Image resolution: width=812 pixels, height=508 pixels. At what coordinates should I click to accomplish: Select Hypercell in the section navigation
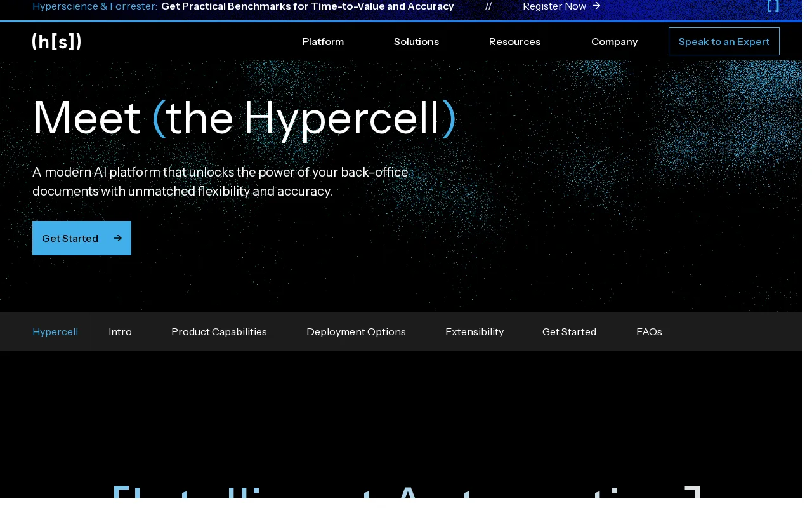55,331
